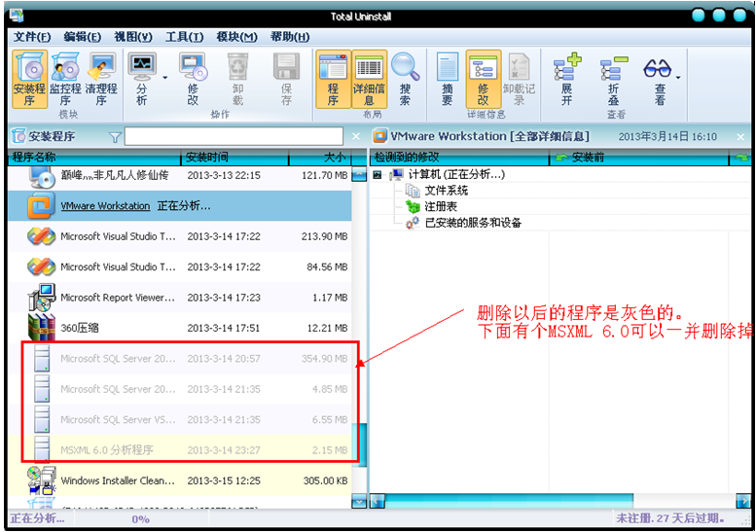Click the 360压缩 books icon
This screenshot has width=756, height=532.
coord(42,327)
